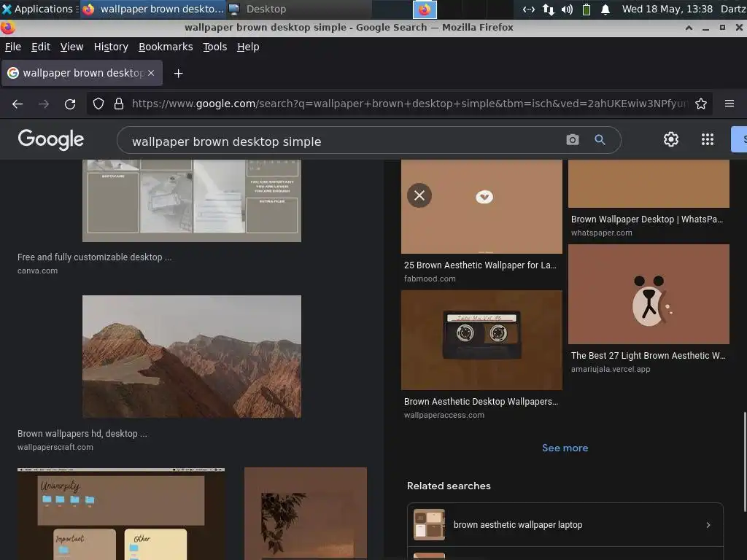This screenshot has height=560, width=747.
Task: Open the cassette tape wallpaper thumbnail
Action: tap(481, 340)
